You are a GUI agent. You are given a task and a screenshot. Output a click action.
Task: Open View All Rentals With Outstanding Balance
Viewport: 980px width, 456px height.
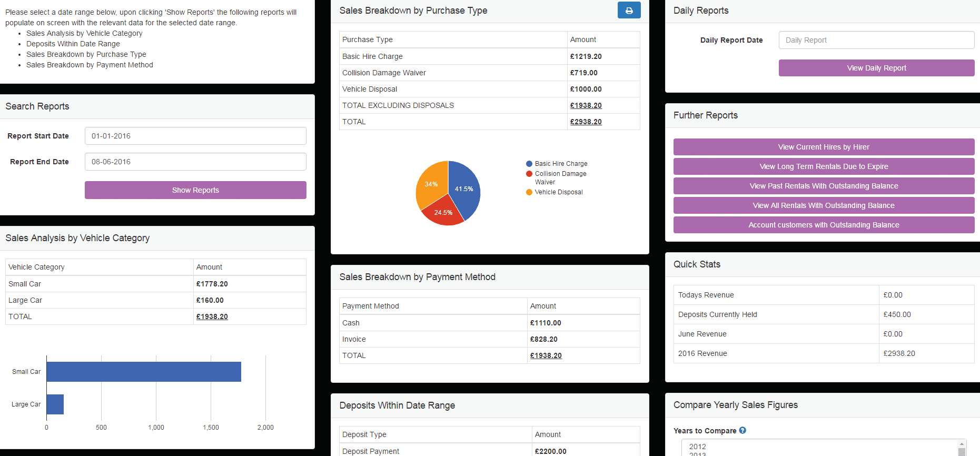(x=824, y=205)
